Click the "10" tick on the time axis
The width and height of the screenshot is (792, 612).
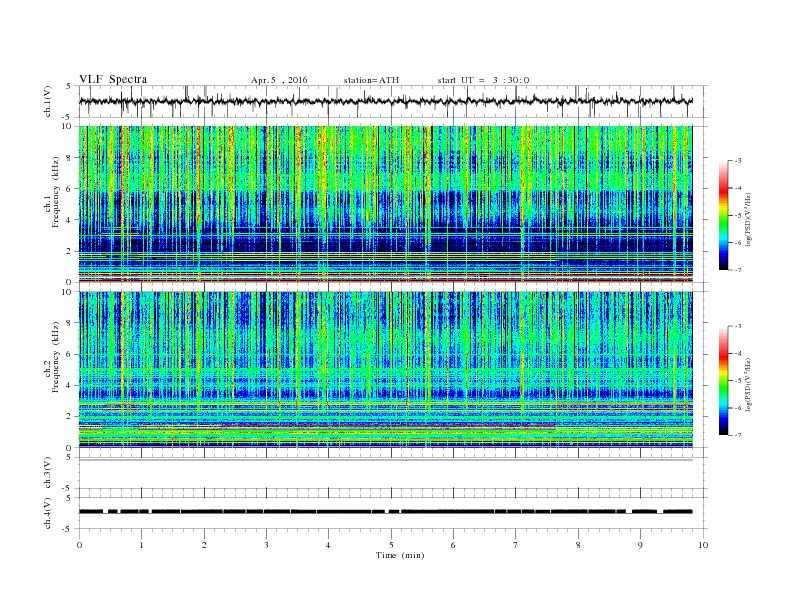pos(703,545)
